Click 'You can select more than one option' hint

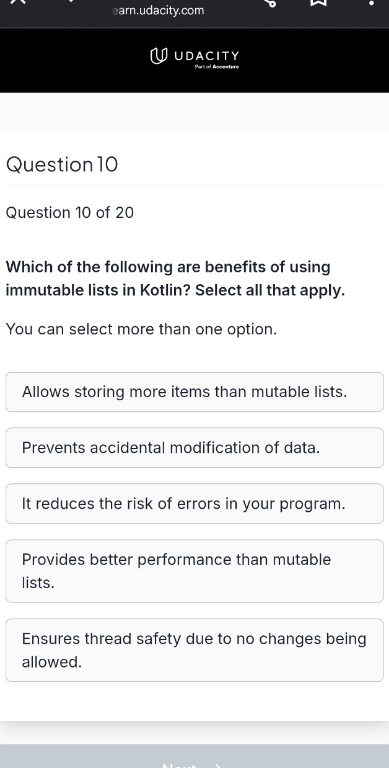click(x=141, y=329)
